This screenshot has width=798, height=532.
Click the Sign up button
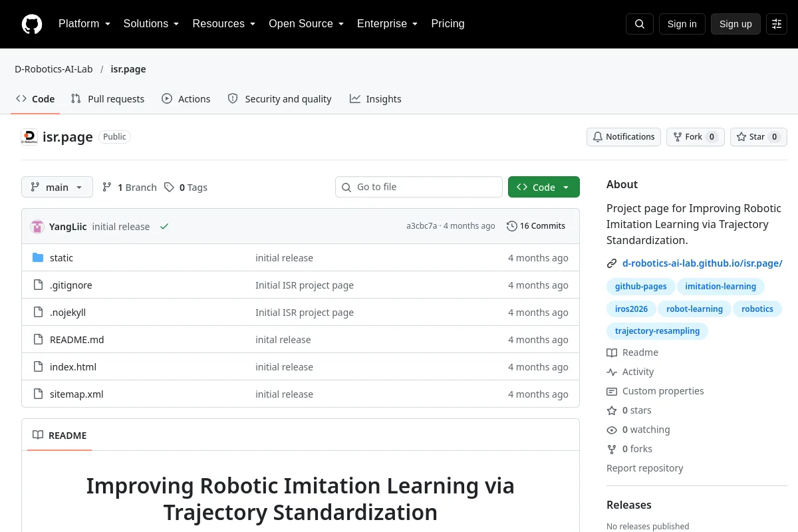735,24
